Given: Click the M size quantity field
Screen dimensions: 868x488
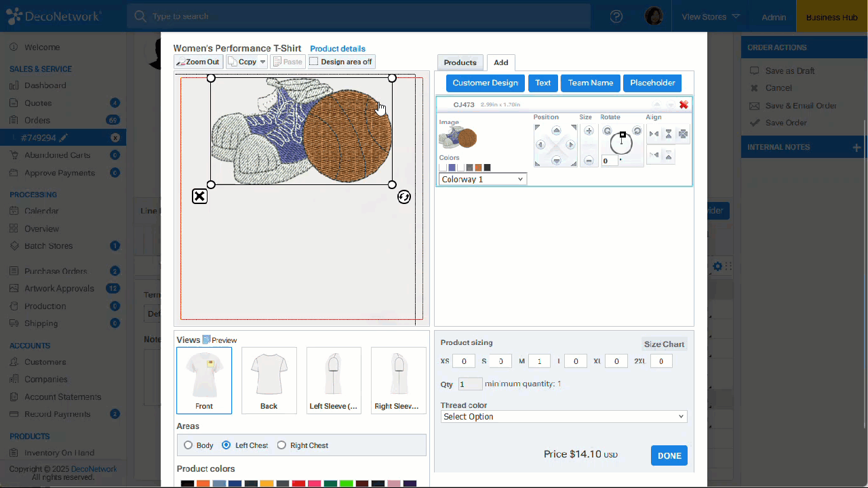Looking at the screenshot, I should 540,361.
